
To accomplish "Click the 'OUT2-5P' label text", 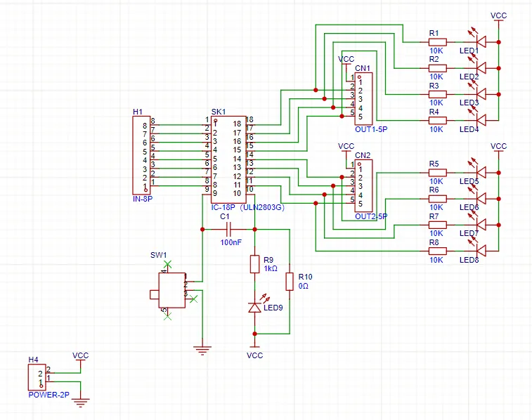I will 371,216.
